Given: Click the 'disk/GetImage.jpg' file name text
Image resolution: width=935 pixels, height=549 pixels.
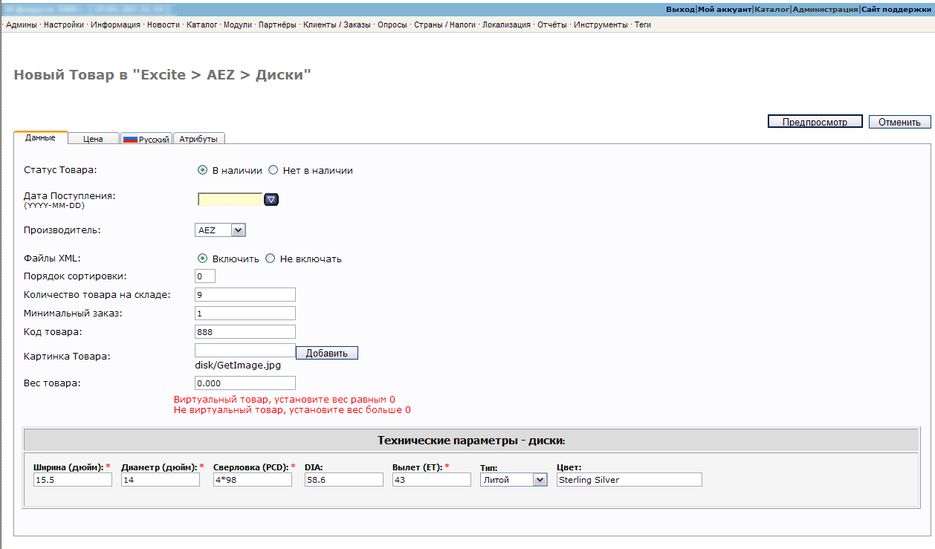Looking at the screenshot, I should point(238,365).
